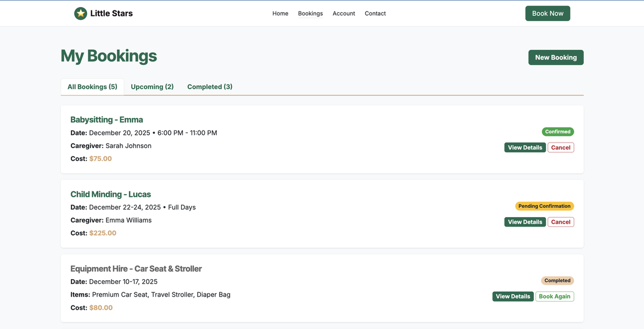The height and width of the screenshot is (329, 644).
Task: Click the Confirmed status badge
Action: point(558,131)
